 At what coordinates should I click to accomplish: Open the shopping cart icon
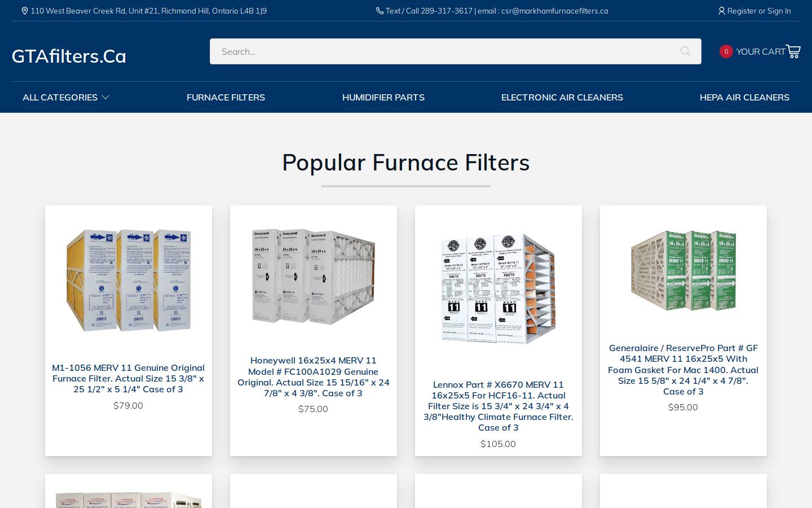click(793, 51)
